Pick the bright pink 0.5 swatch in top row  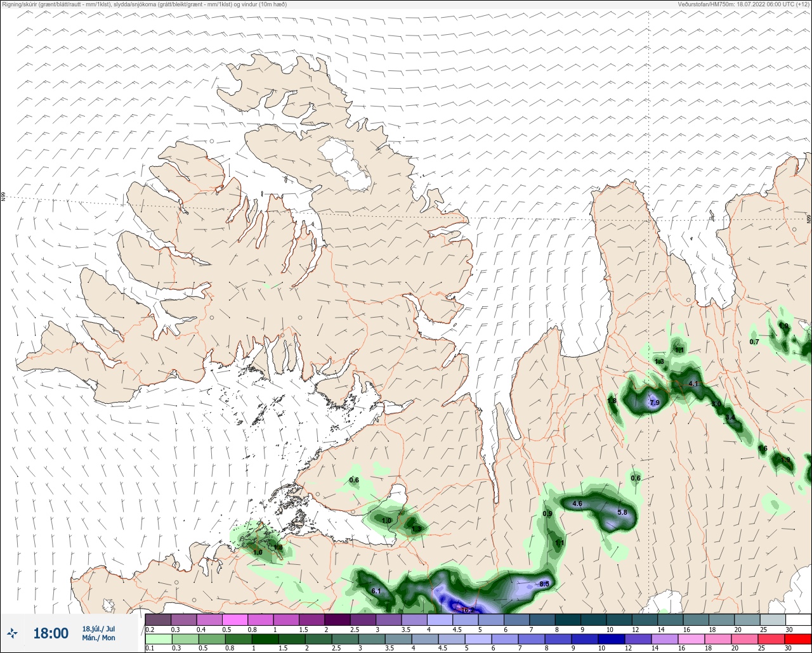[x=235, y=619]
